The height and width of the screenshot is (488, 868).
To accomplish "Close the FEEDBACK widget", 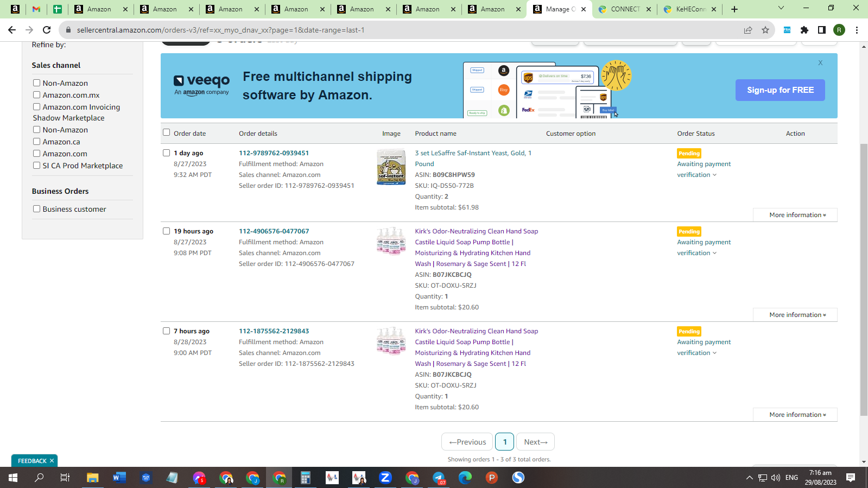I will click(52, 461).
